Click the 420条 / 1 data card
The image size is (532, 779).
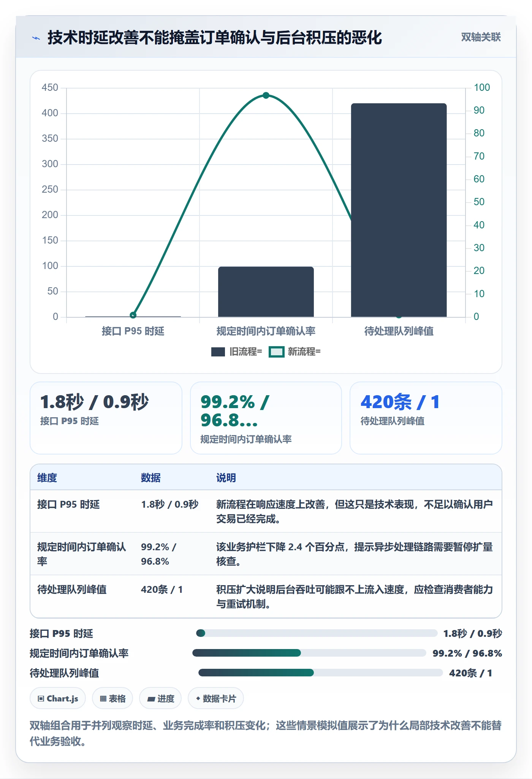tap(426, 418)
